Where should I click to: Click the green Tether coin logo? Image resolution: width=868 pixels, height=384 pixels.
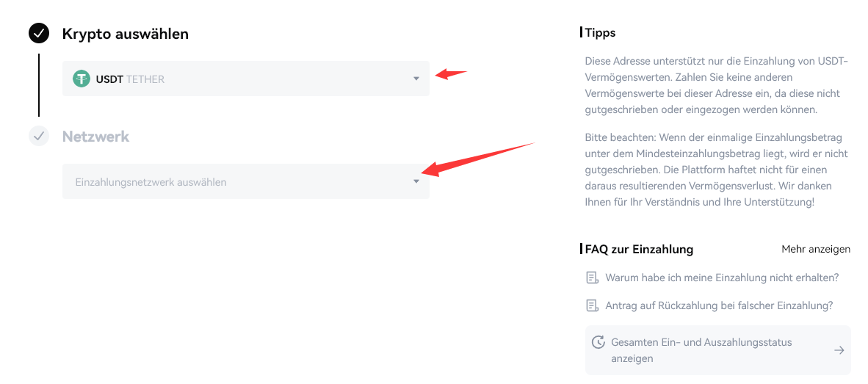tap(82, 79)
